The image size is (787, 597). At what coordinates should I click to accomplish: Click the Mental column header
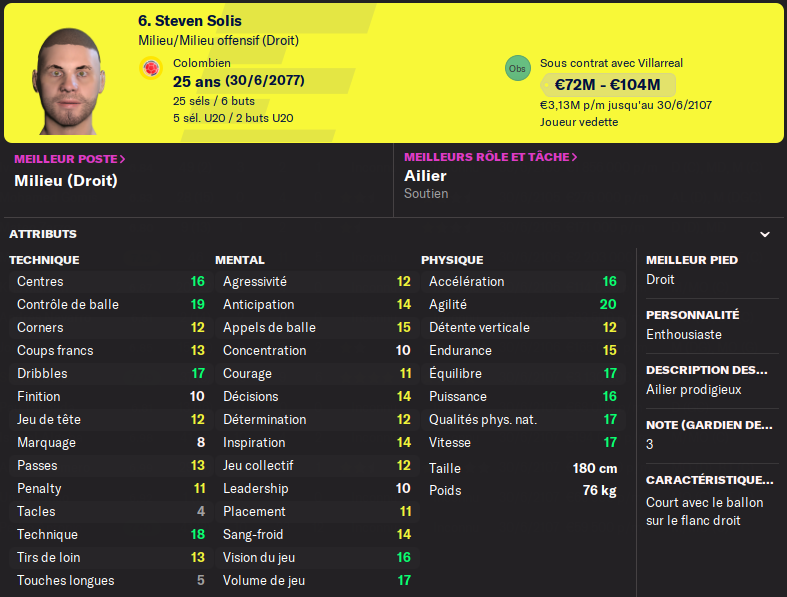(240, 260)
